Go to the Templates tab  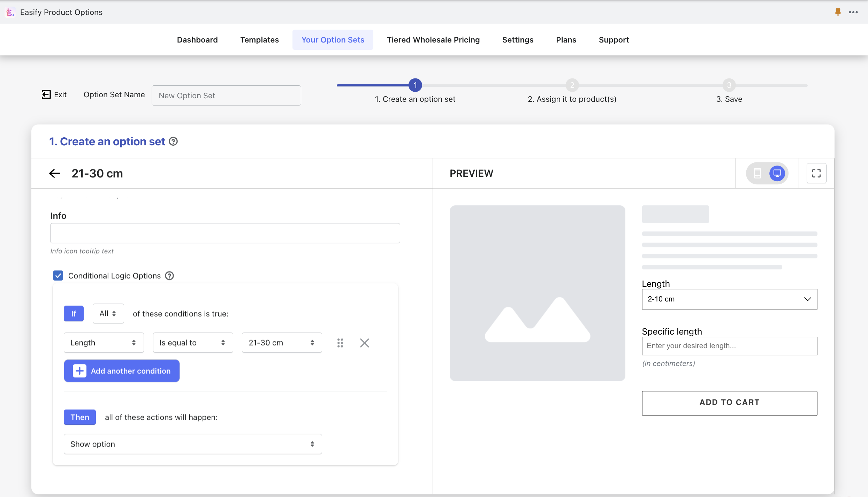(x=259, y=40)
